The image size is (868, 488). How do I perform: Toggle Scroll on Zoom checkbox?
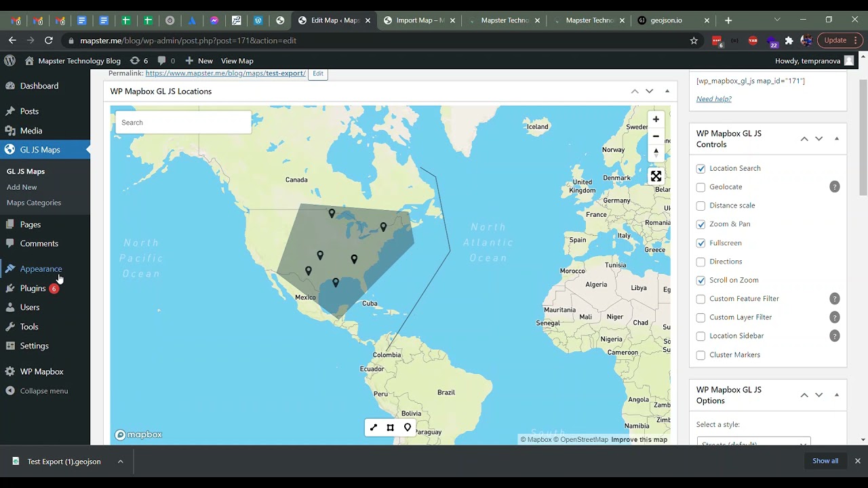pos(701,281)
